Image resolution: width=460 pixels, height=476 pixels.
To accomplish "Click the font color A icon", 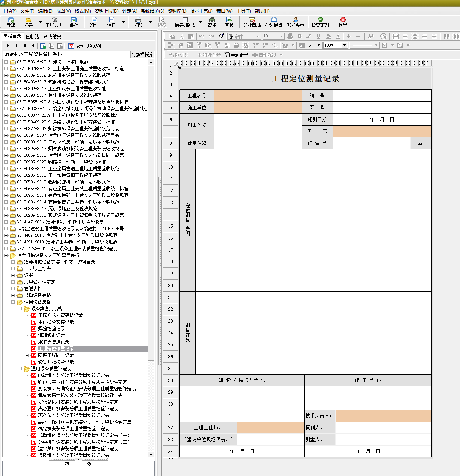I will pos(338,36).
